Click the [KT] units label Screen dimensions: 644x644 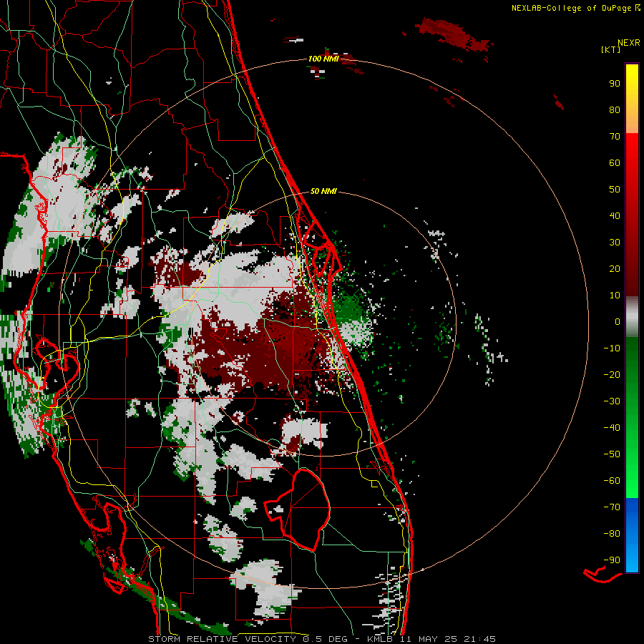[610, 49]
